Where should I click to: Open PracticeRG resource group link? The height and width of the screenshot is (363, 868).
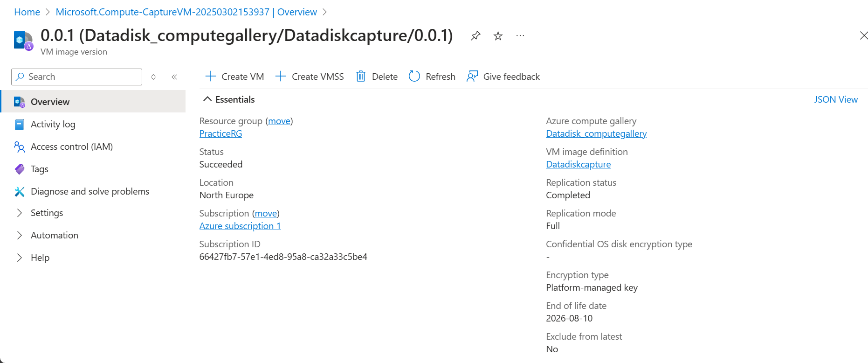click(221, 133)
